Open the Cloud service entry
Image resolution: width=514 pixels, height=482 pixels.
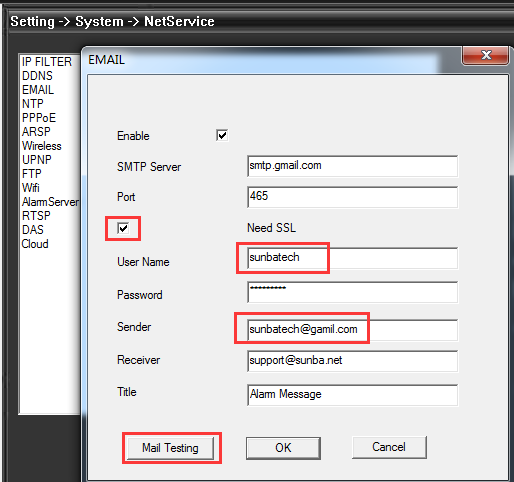(x=35, y=244)
